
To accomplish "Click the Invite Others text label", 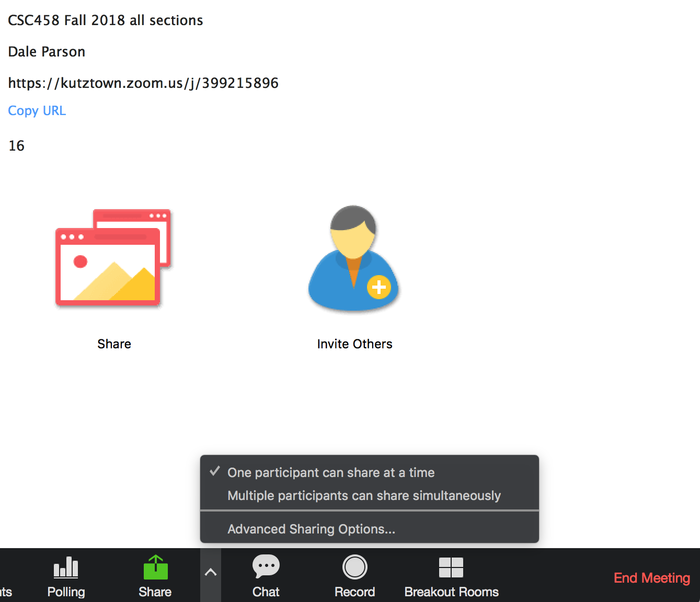I will coord(354,344).
